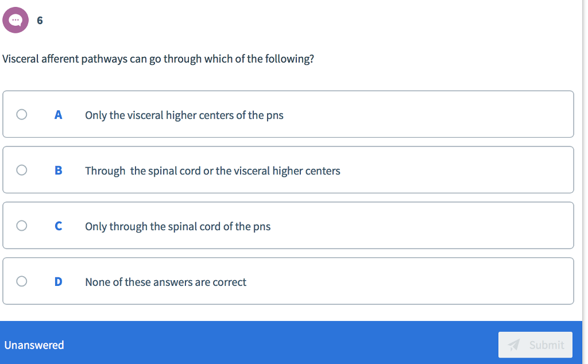The image size is (588, 364).
Task: Select the blue letter C label
Action: click(58, 226)
